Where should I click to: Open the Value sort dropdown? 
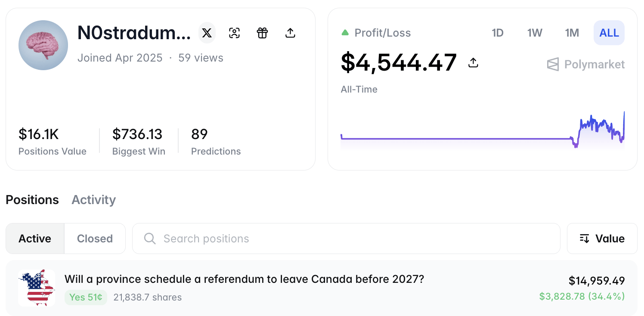coord(602,239)
